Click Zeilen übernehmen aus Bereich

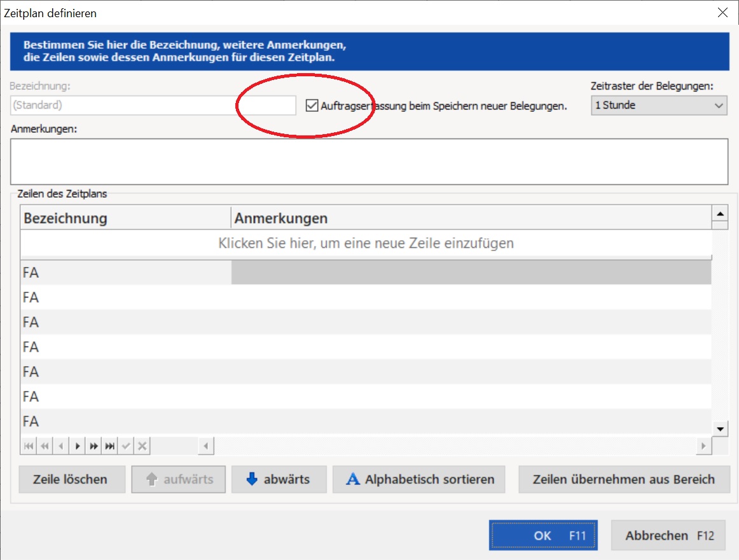click(624, 479)
